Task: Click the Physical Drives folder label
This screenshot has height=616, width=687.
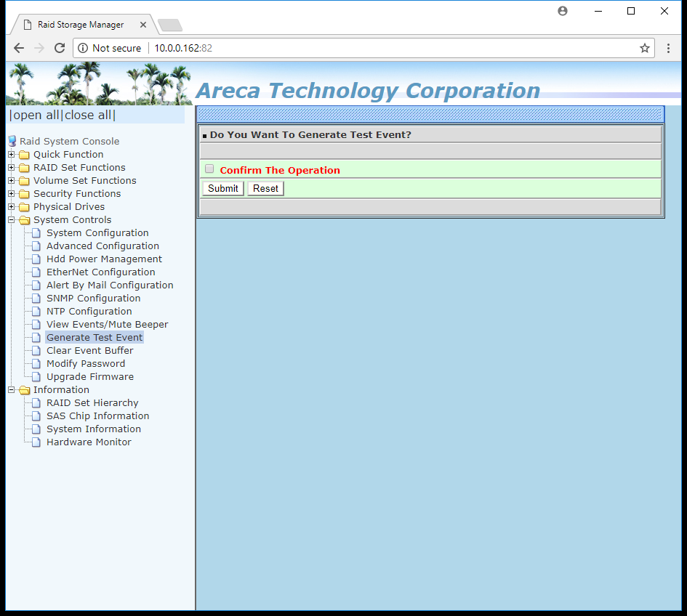Action: [x=69, y=206]
